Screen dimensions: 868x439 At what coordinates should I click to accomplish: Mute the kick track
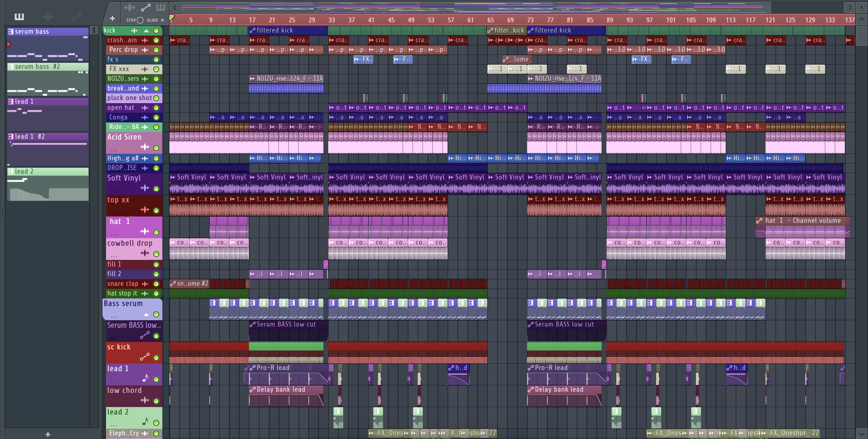[x=156, y=31]
